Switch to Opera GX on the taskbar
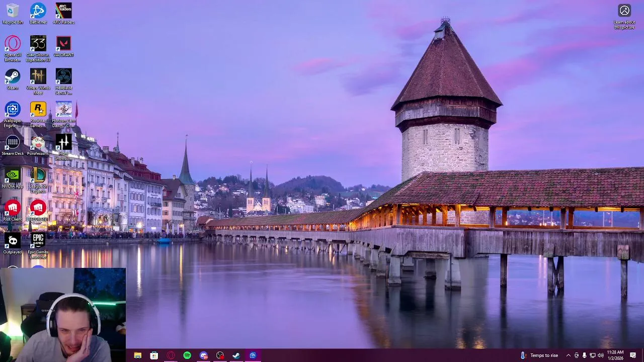This screenshot has height=362, width=644. tap(171, 355)
